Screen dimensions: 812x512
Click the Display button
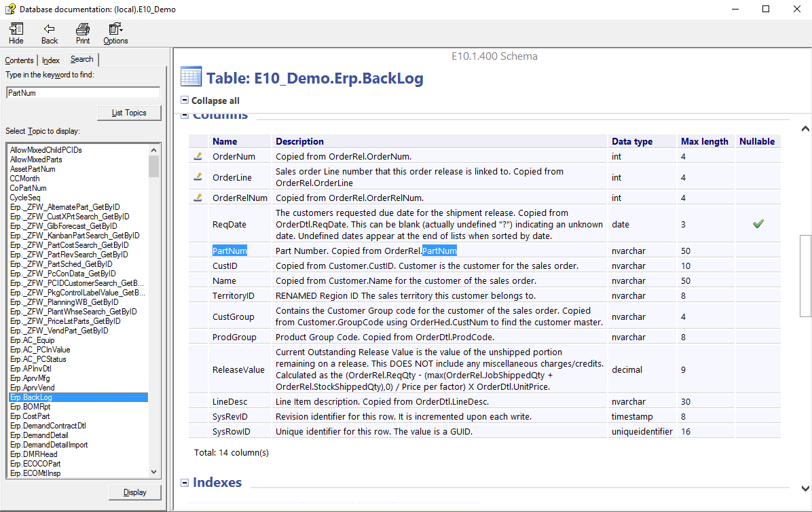pos(134,492)
